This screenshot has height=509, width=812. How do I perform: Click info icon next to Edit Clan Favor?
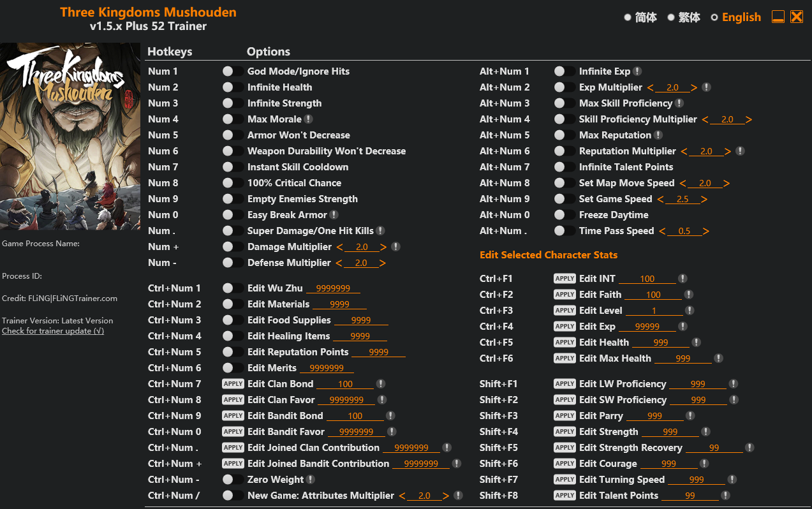[x=382, y=400]
